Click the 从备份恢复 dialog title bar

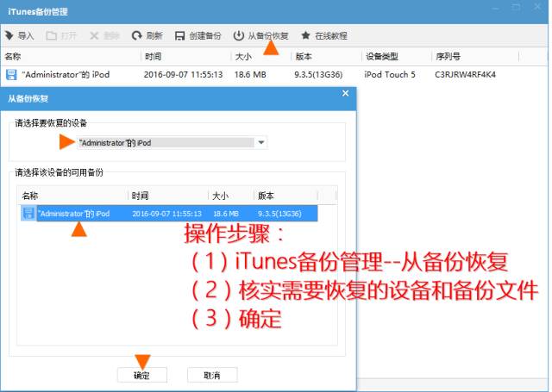pos(179,98)
